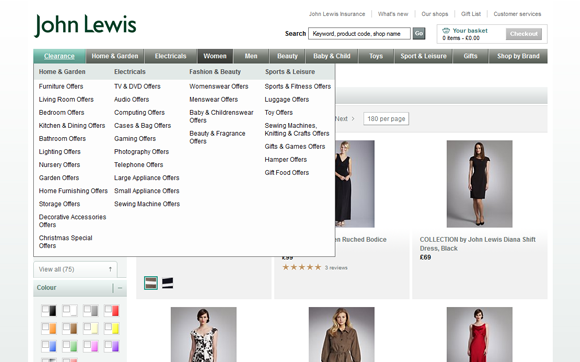Open Hamper Offers

[x=286, y=160]
